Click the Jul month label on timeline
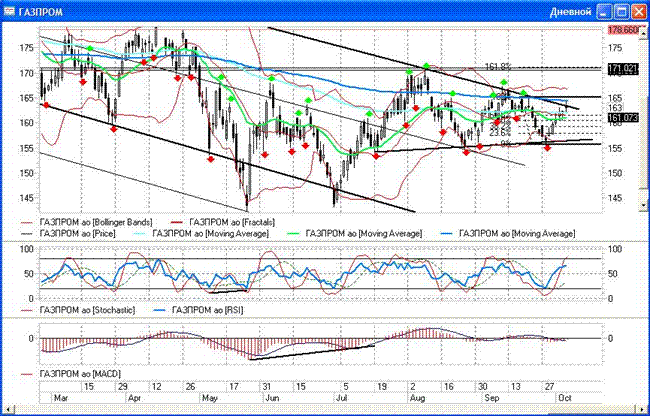The height and width of the screenshot is (416, 650). click(340, 398)
